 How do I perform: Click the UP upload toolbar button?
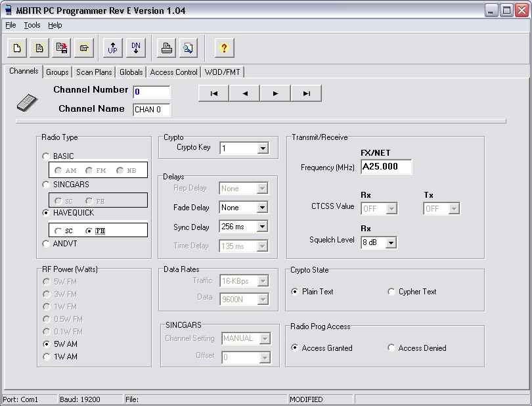113,48
